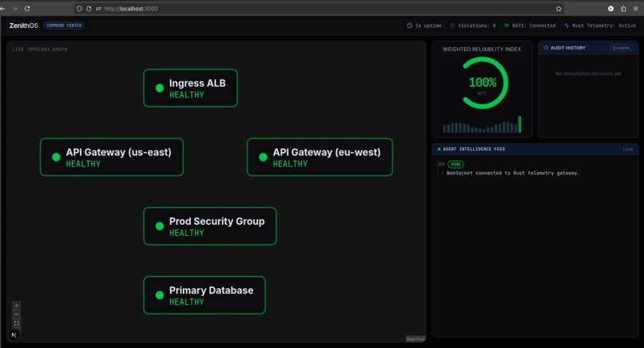The width and height of the screenshot is (644, 348).
Task: Bookmark this page with the star icon
Action: coord(559,9)
